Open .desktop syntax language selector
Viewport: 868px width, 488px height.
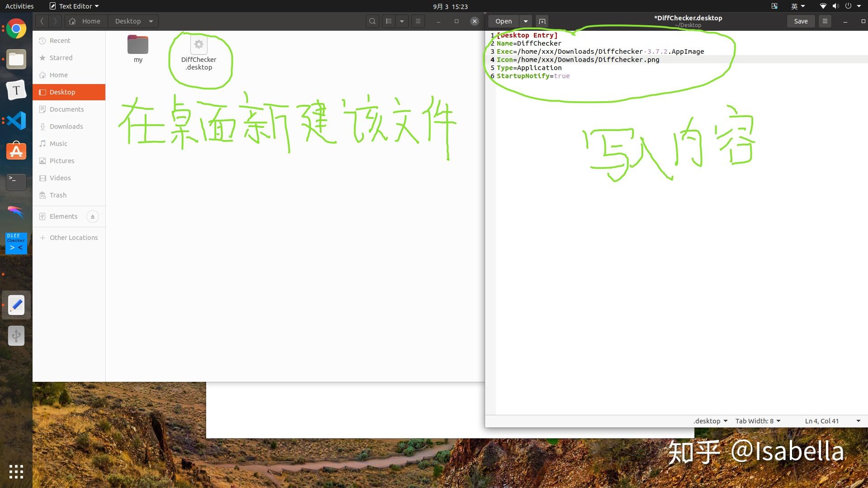(710, 421)
